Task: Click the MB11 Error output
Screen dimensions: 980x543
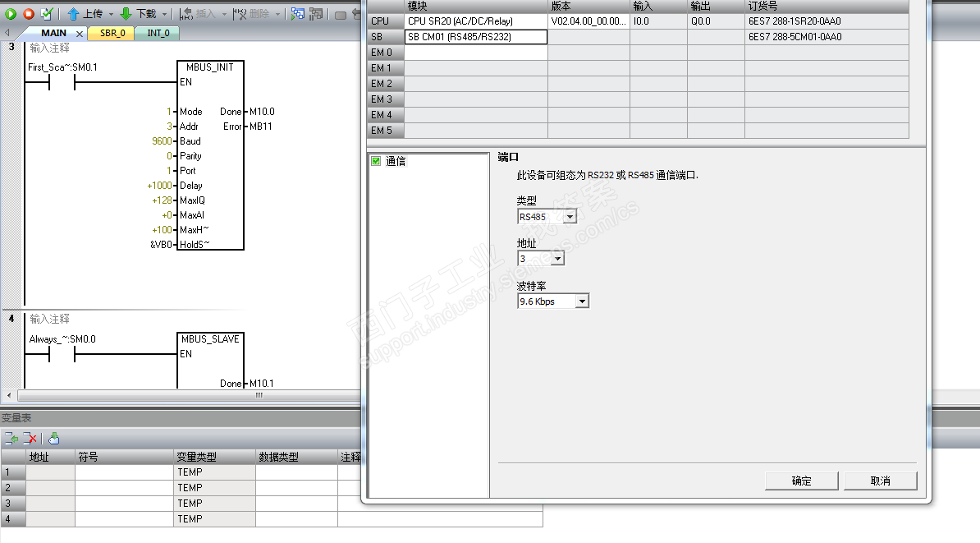Action: [261, 127]
